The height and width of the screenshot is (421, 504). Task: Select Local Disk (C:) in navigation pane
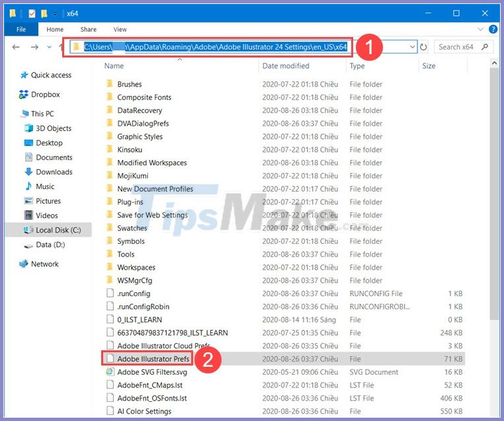pyautogui.click(x=58, y=230)
